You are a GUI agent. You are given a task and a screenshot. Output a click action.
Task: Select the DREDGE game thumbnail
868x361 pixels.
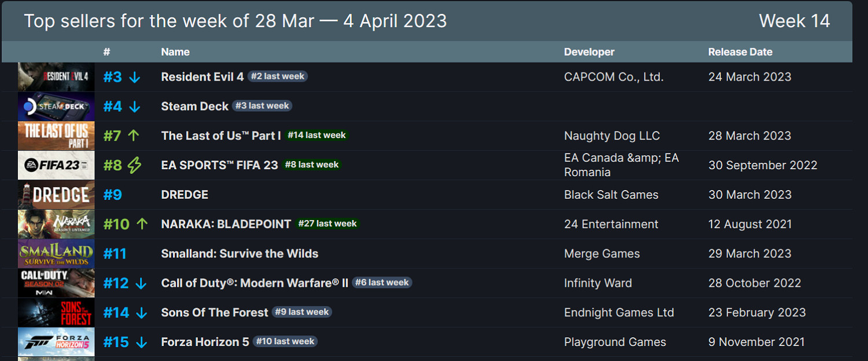pyautogui.click(x=56, y=195)
